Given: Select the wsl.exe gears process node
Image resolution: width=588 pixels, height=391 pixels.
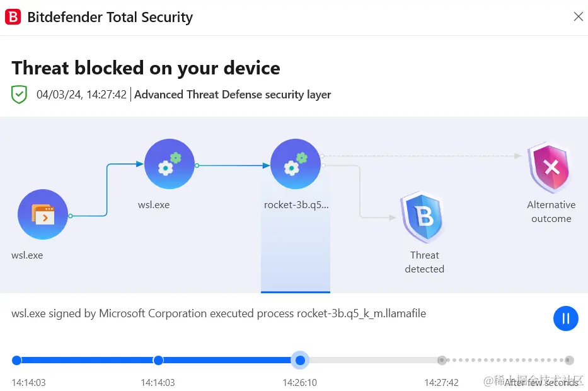Looking at the screenshot, I should (x=170, y=165).
